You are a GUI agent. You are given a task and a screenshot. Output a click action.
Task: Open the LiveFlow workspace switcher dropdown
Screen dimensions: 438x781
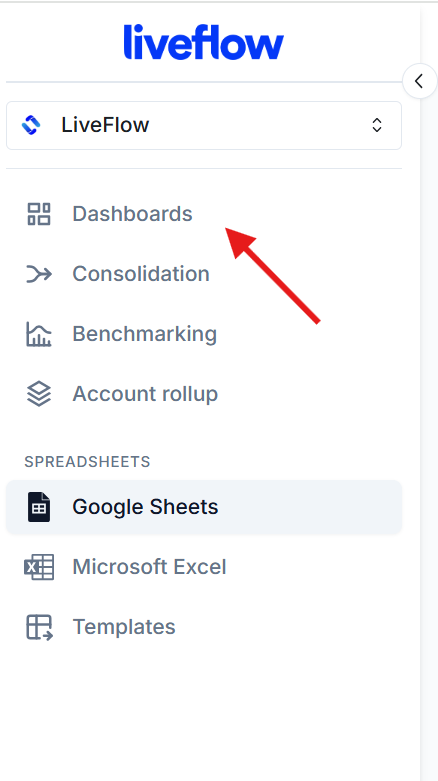[x=204, y=125]
